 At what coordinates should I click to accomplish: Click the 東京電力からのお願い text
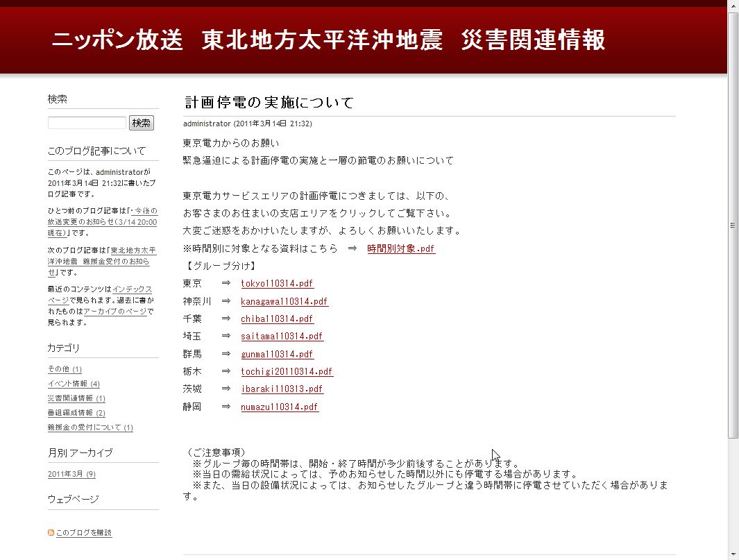[x=231, y=143]
